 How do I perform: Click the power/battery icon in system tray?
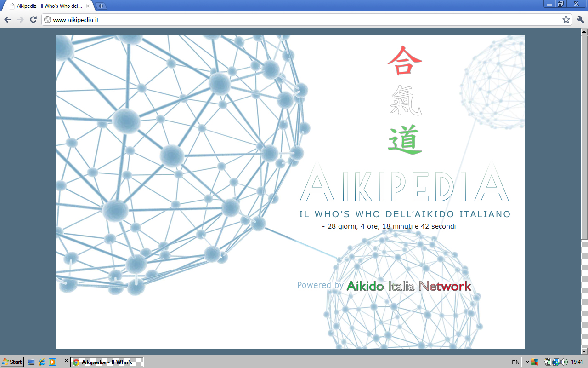click(546, 362)
